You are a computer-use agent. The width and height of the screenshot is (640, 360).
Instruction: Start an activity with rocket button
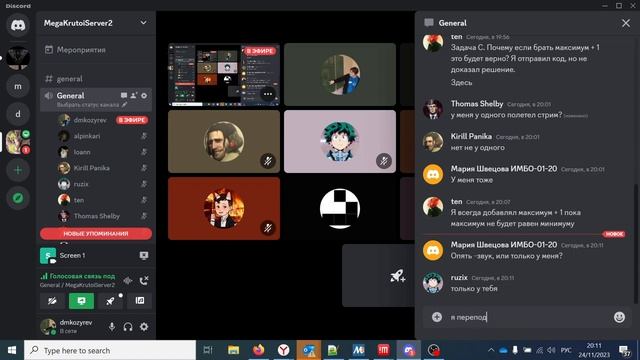pos(110,301)
